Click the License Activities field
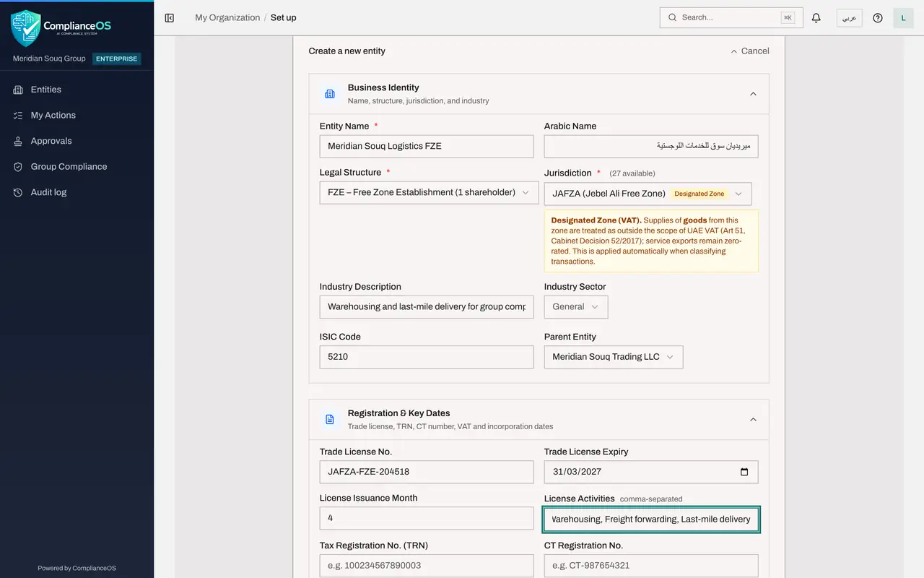924x578 pixels. (651, 519)
